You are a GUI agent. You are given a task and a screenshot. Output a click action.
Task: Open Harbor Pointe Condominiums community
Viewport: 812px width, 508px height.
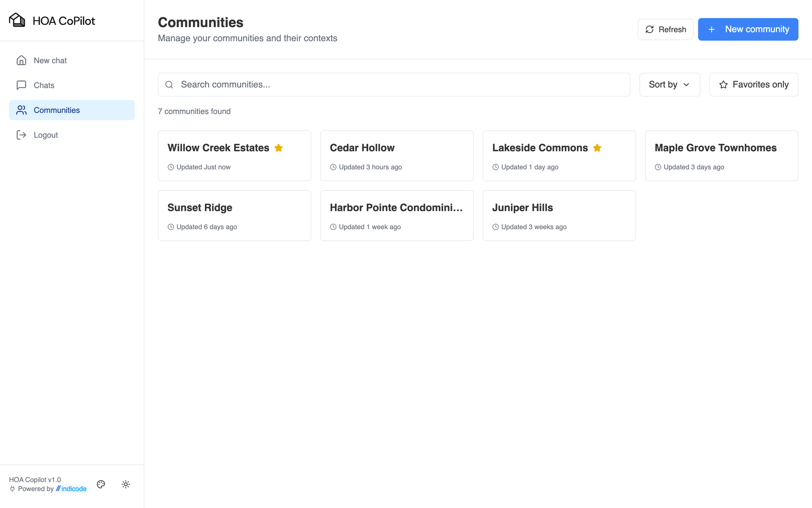(x=397, y=216)
